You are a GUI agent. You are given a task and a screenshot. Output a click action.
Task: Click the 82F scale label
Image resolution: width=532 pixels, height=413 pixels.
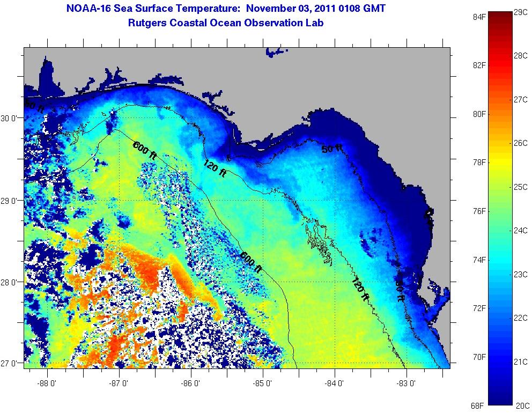click(x=479, y=65)
